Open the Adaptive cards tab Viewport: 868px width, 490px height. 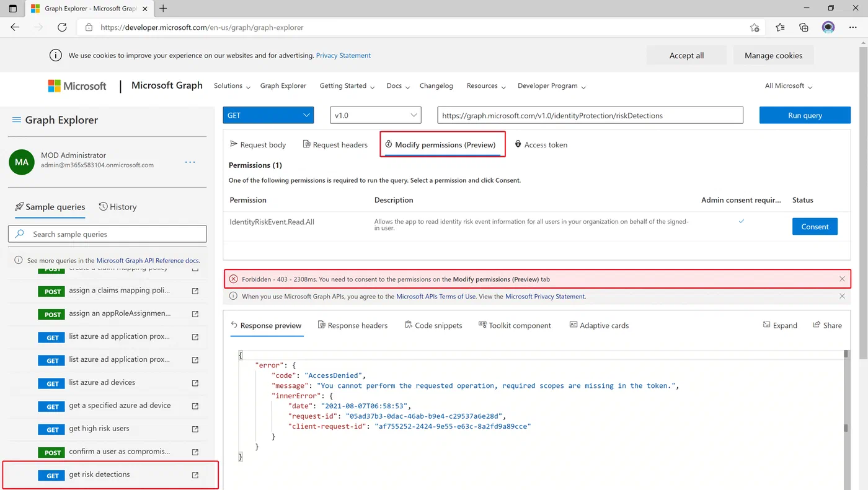(x=599, y=325)
